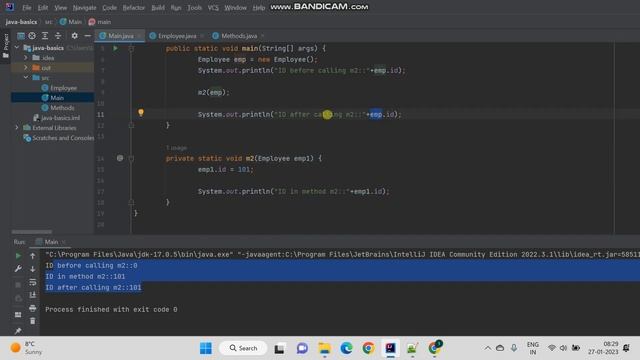The image size is (640, 360).
Task: Click main method breadcrumb in navigation bar
Action: [x=100, y=22]
